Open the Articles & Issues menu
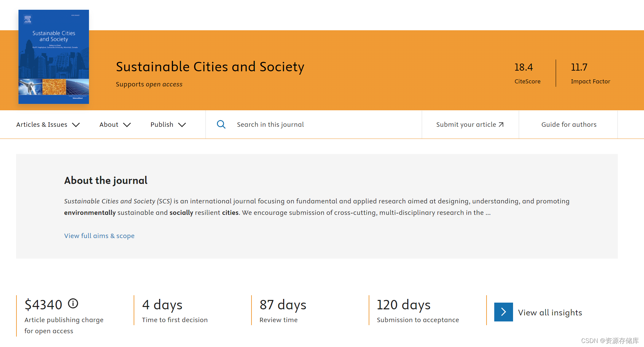 tap(48, 125)
